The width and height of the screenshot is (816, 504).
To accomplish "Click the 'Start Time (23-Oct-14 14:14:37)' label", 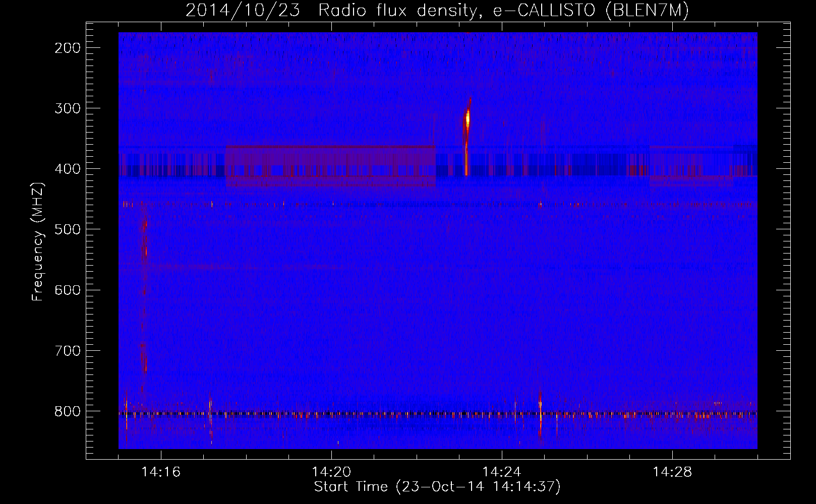I will point(437,486).
